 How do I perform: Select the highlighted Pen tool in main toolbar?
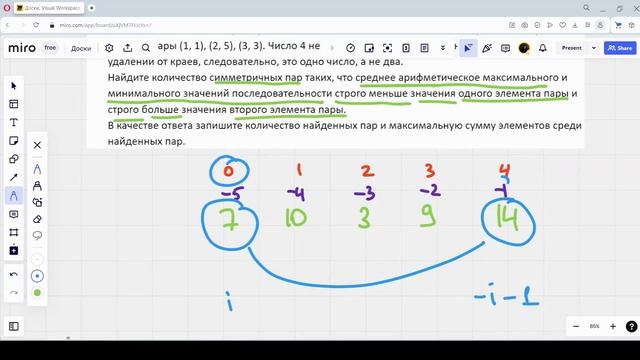(14, 196)
